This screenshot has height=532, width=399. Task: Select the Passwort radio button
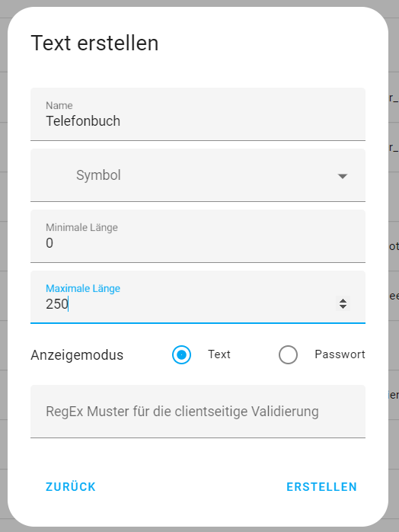pos(288,355)
